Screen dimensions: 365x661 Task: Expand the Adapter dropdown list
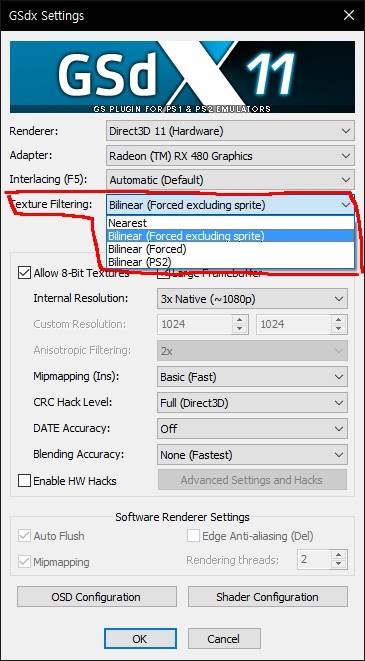(230, 156)
